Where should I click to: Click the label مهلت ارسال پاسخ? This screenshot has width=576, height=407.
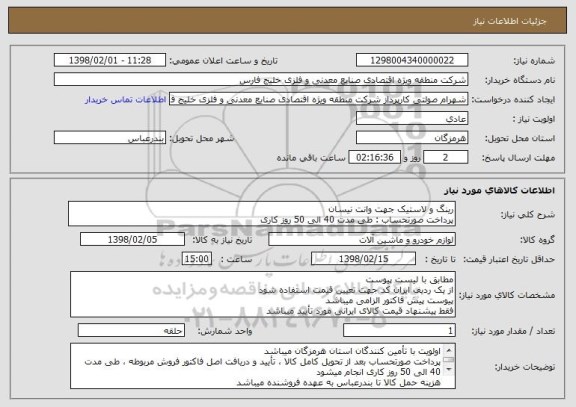518,158
